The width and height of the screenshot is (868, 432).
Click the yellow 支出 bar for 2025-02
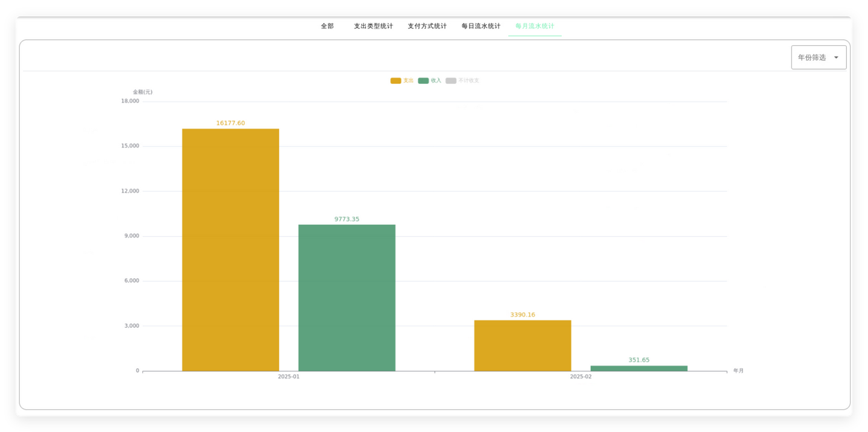click(522, 345)
